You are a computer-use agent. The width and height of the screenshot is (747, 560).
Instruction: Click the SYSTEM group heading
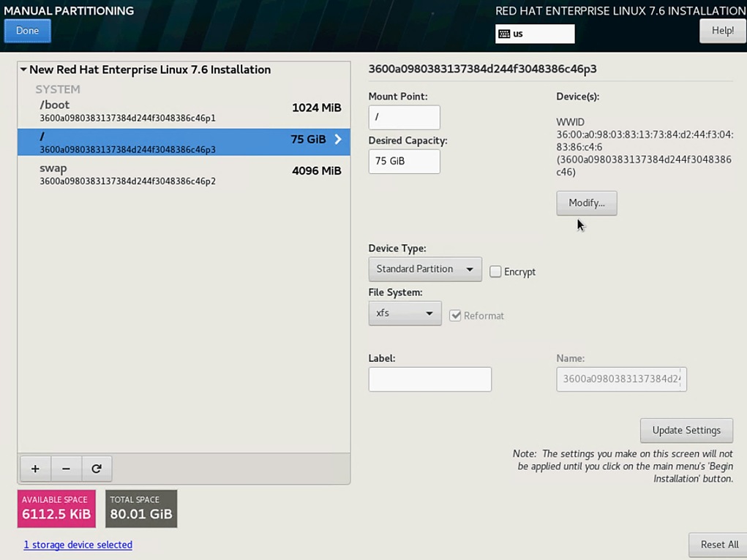[58, 89]
